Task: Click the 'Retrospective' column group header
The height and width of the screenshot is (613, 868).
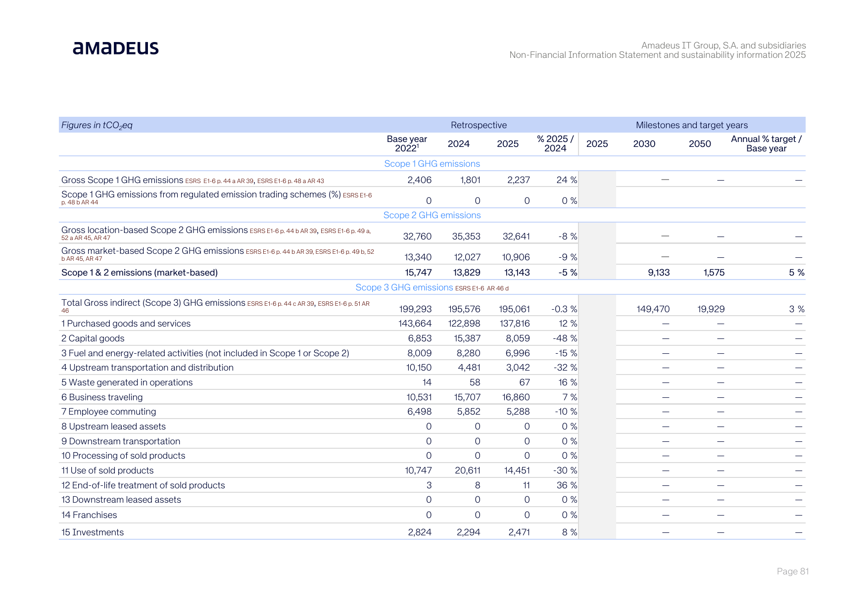Action: 479,125
